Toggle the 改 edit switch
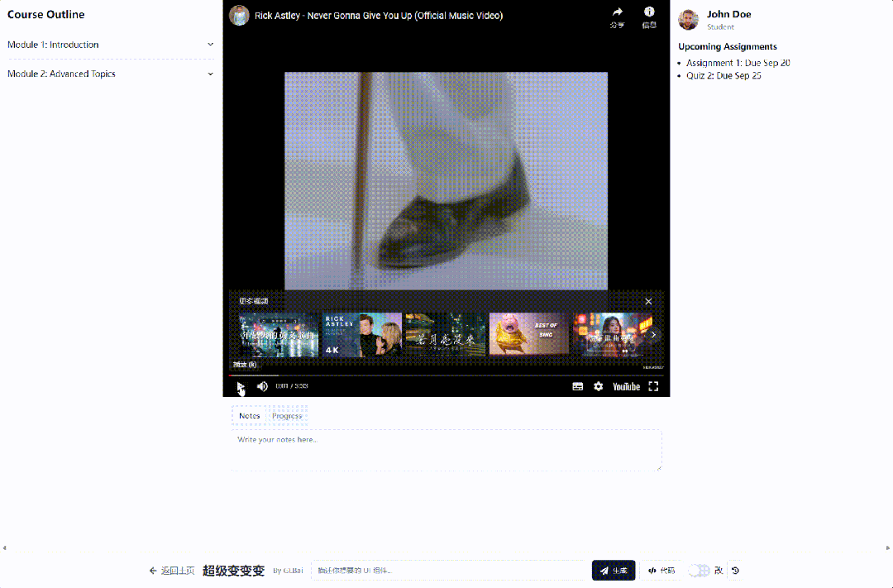 coord(699,571)
